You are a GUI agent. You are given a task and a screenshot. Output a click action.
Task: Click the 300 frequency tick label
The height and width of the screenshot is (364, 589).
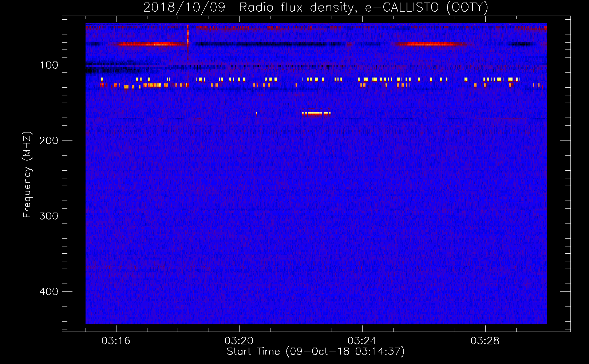point(49,216)
